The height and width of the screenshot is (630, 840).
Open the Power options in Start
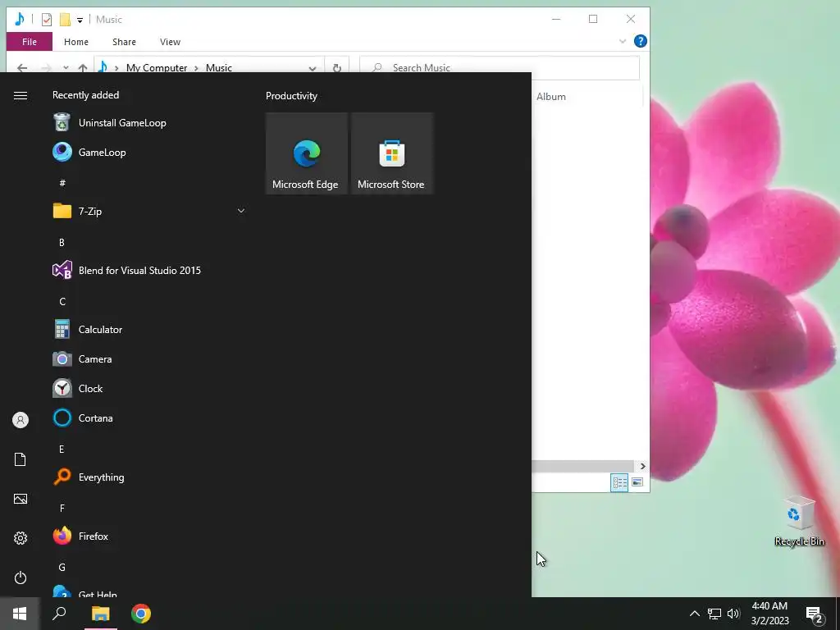[21, 577]
